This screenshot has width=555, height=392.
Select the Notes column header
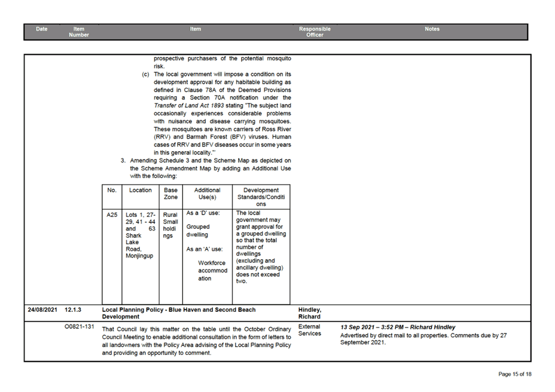[x=432, y=29]
